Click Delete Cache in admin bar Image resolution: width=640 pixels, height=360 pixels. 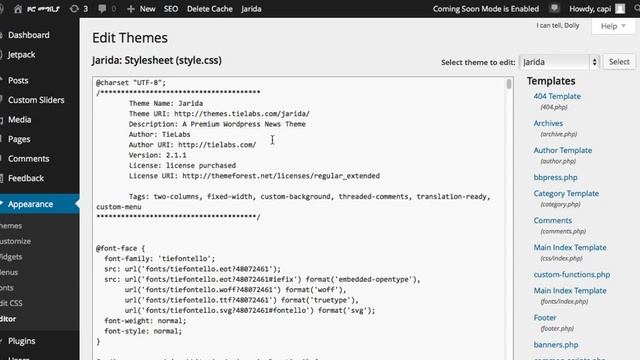click(x=209, y=9)
